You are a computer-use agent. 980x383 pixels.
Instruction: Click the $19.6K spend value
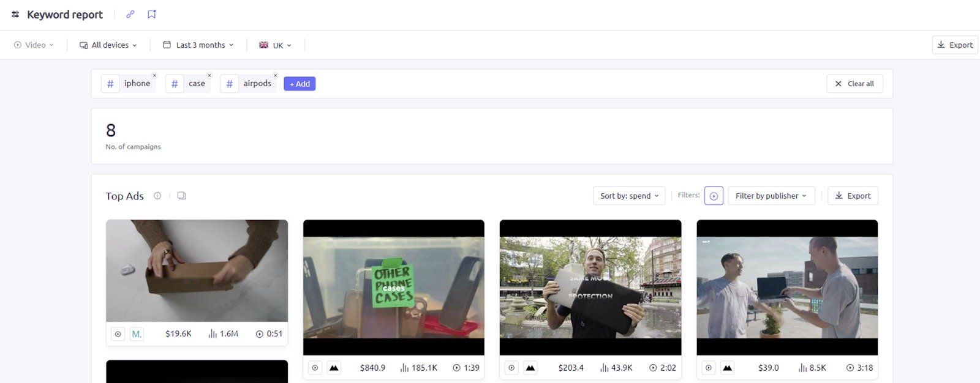click(x=178, y=334)
